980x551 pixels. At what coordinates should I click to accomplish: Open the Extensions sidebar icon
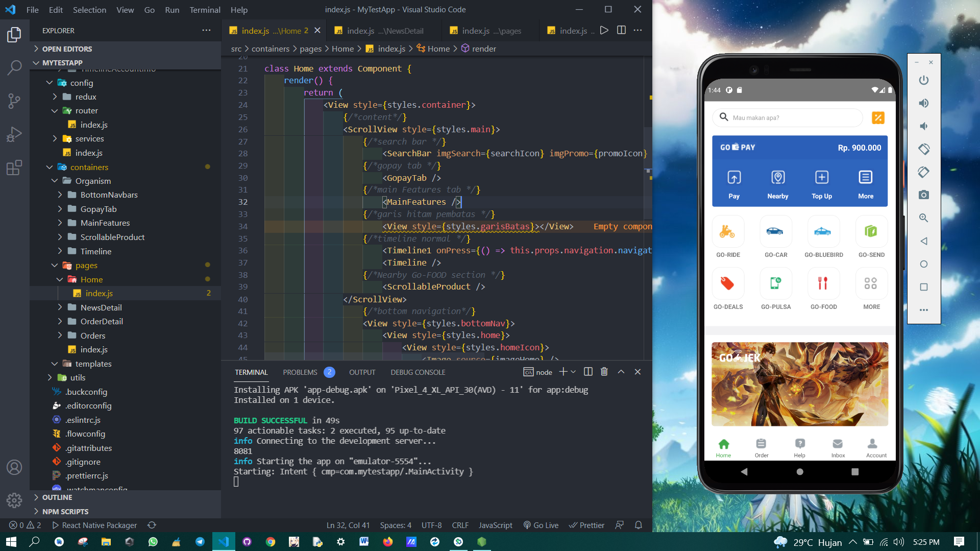[14, 167]
